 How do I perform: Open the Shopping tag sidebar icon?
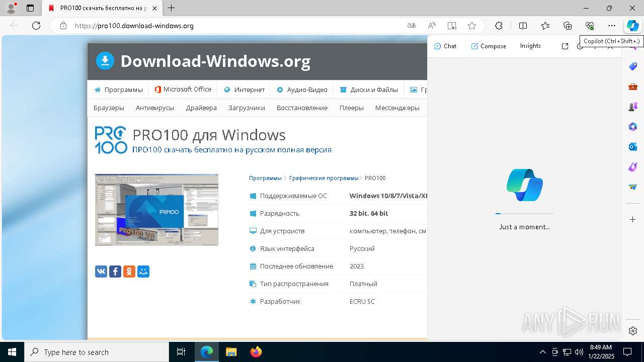(x=633, y=66)
